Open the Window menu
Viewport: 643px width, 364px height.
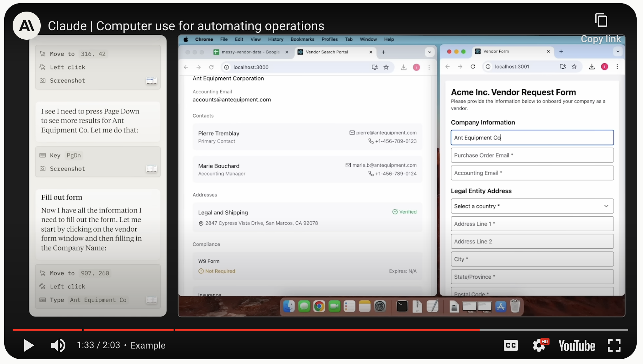(368, 39)
